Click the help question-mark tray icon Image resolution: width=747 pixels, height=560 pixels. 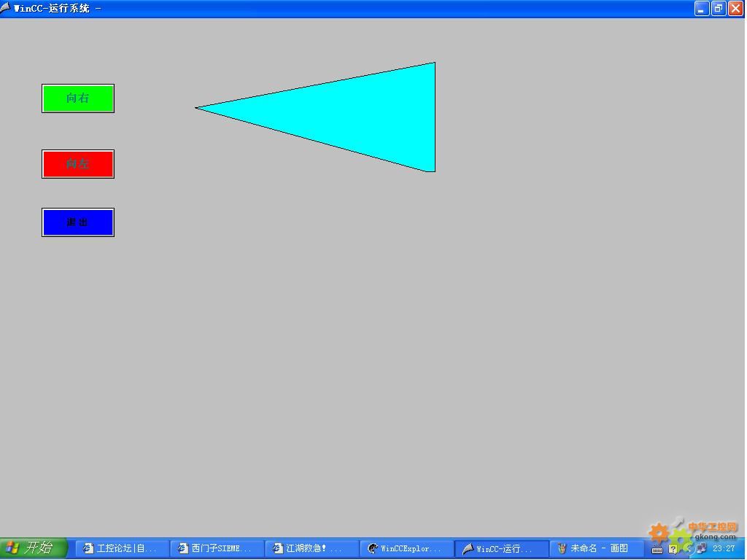[x=673, y=550]
